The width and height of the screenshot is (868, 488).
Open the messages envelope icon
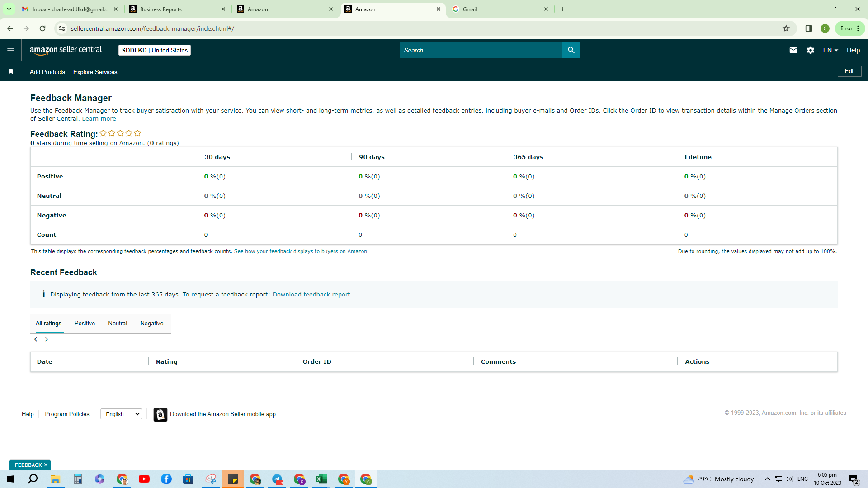(x=793, y=50)
